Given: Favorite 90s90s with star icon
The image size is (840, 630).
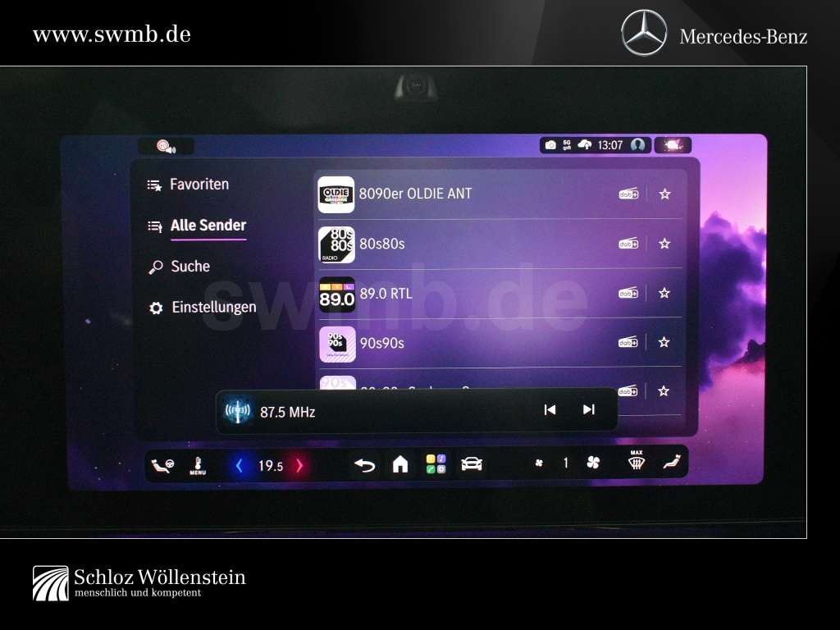Looking at the screenshot, I should 664,342.
